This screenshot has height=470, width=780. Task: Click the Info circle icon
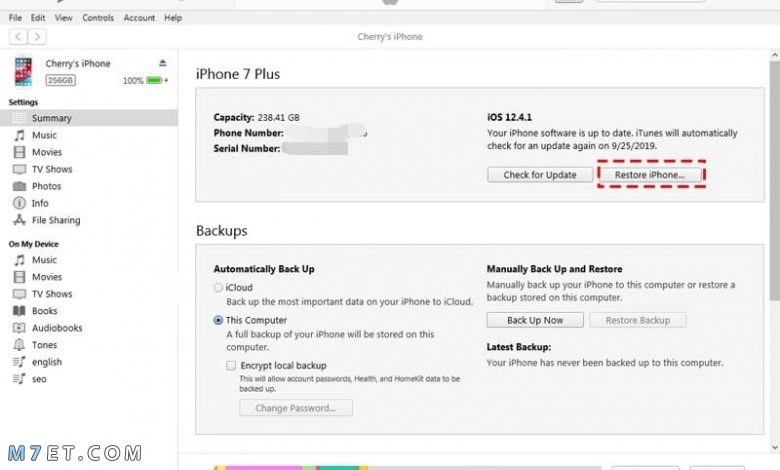click(19, 203)
